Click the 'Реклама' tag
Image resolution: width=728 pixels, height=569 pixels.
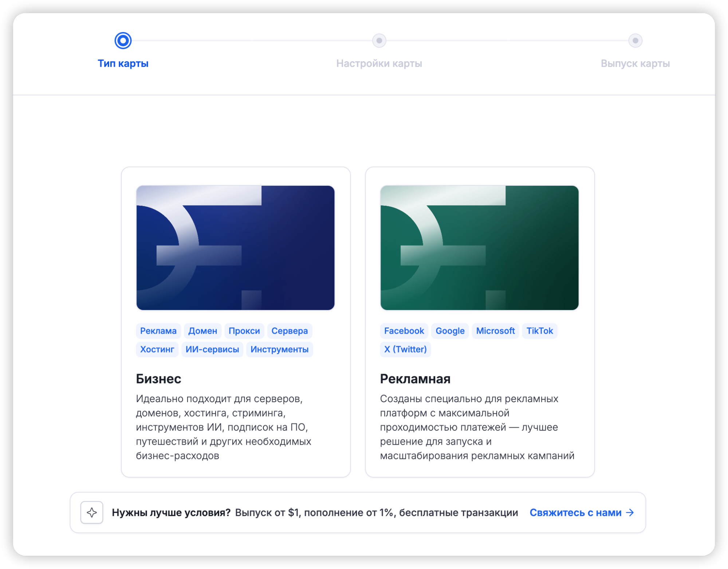click(x=158, y=331)
